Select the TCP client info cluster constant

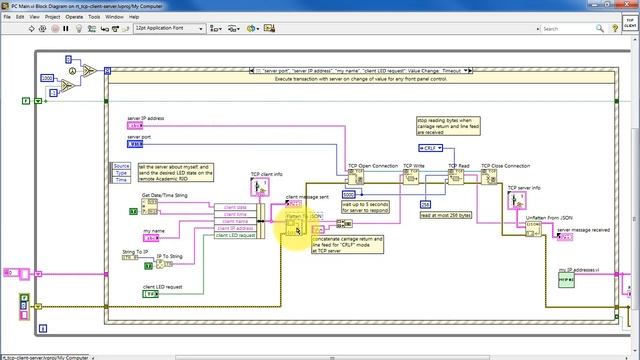pyautogui.click(x=260, y=187)
